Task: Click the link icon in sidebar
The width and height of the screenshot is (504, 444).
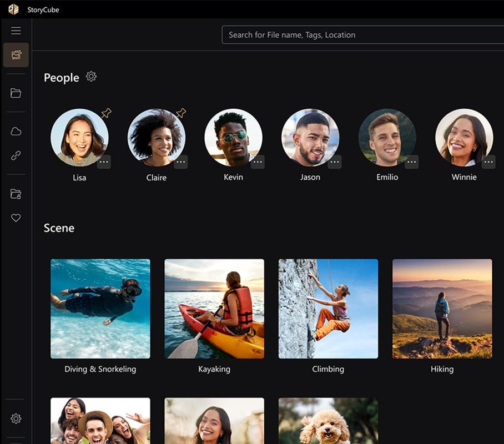Action: tap(16, 156)
